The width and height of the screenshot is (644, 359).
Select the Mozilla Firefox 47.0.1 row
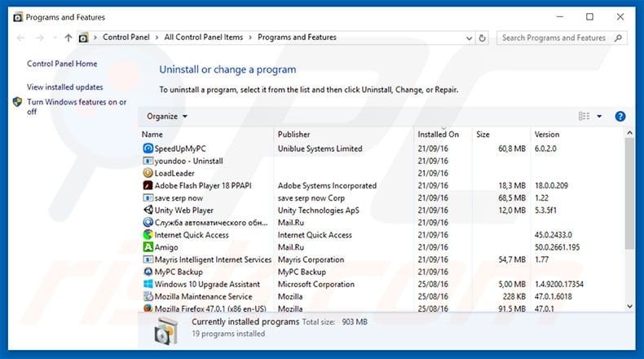pyautogui.click(x=382, y=308)
